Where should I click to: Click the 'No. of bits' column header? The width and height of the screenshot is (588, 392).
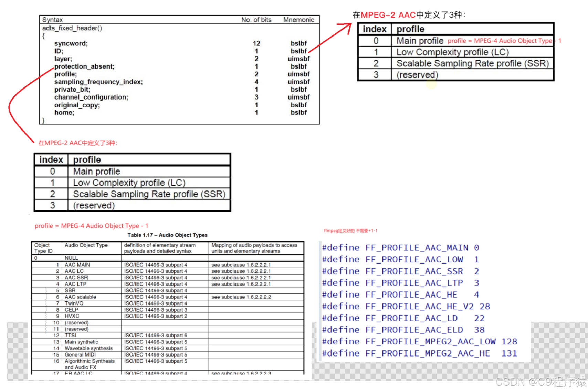(x=256, y=20)
